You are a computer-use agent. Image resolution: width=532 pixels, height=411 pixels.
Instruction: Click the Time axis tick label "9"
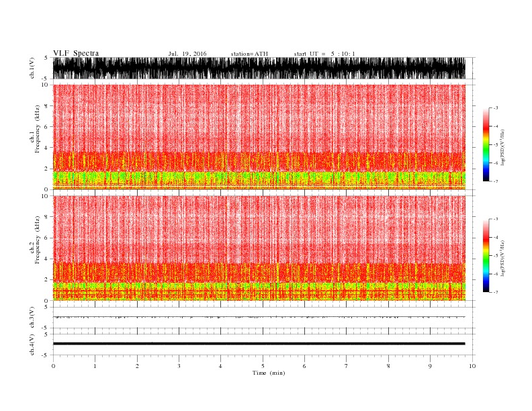click(430, 366)
